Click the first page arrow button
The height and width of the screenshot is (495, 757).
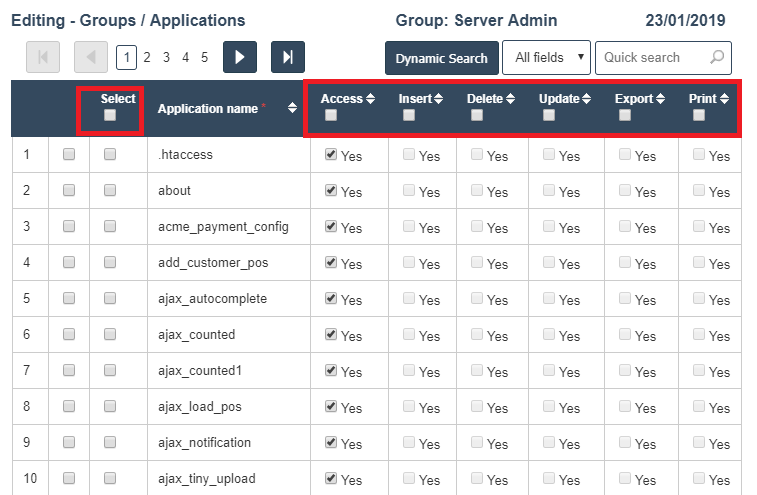pyautogui.click(x=43, y=57)
